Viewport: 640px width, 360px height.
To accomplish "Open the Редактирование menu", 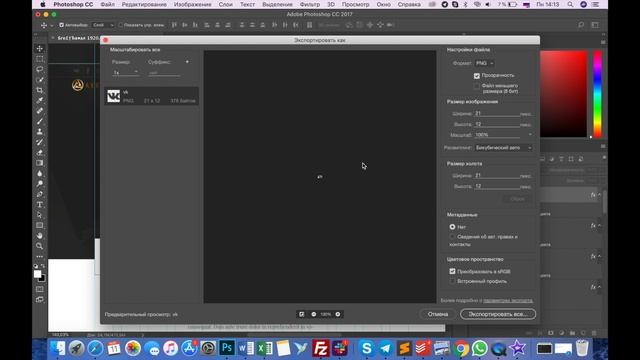I will (x=144, y=4).
